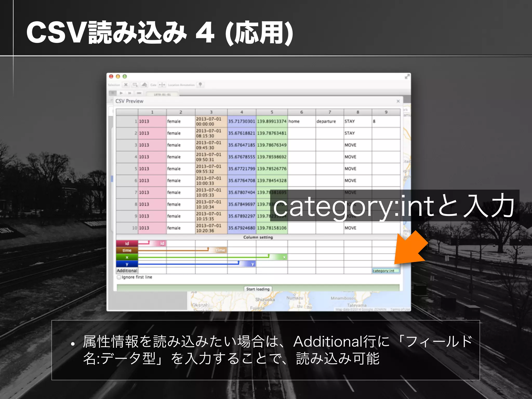This screenshot has height=399, width=532.
Task: Click the STAY cell in row 2
Action: point(358,133)
